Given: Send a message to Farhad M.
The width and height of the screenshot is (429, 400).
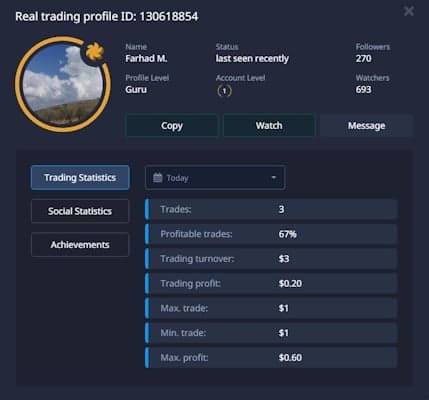Looking at the screenshot, I should 367,126.
